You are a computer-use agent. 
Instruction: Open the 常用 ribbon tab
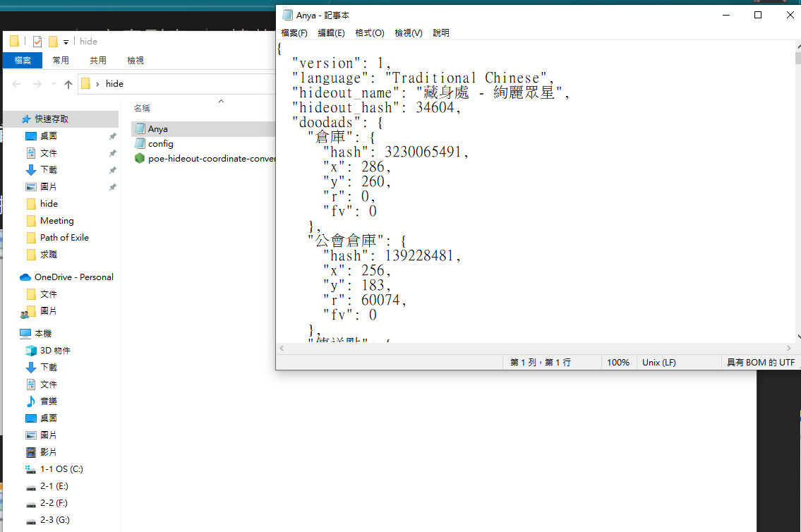[x=60, y=60]
